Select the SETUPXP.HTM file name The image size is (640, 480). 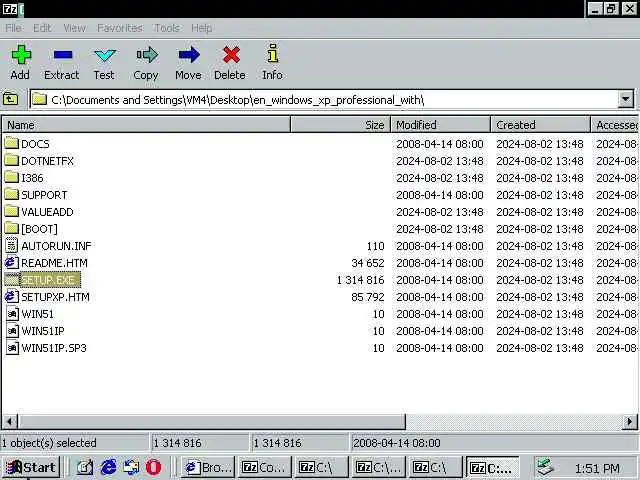coord(55,297)
